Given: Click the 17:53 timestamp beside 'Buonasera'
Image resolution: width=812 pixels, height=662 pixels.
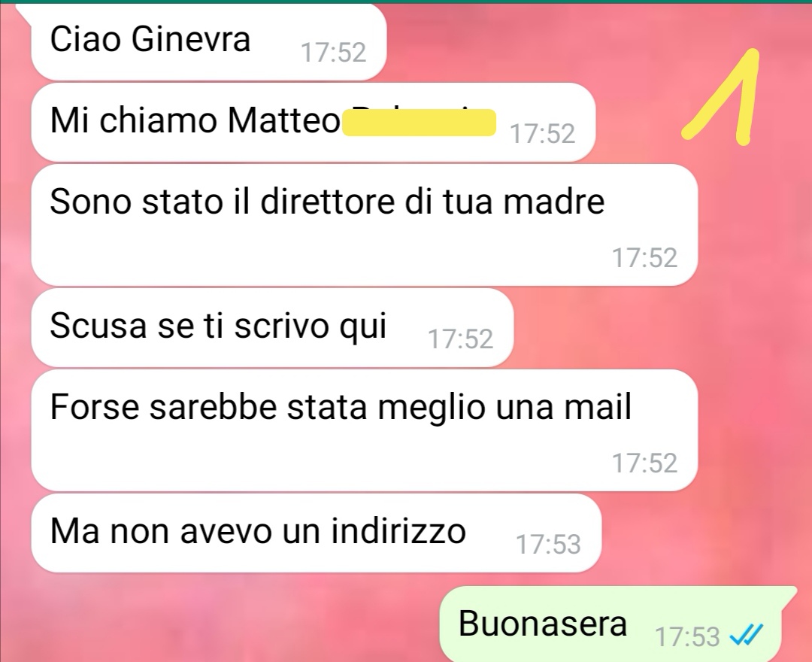Looking at the screenshot, I should pyautogui.click(x=688, y=636).
